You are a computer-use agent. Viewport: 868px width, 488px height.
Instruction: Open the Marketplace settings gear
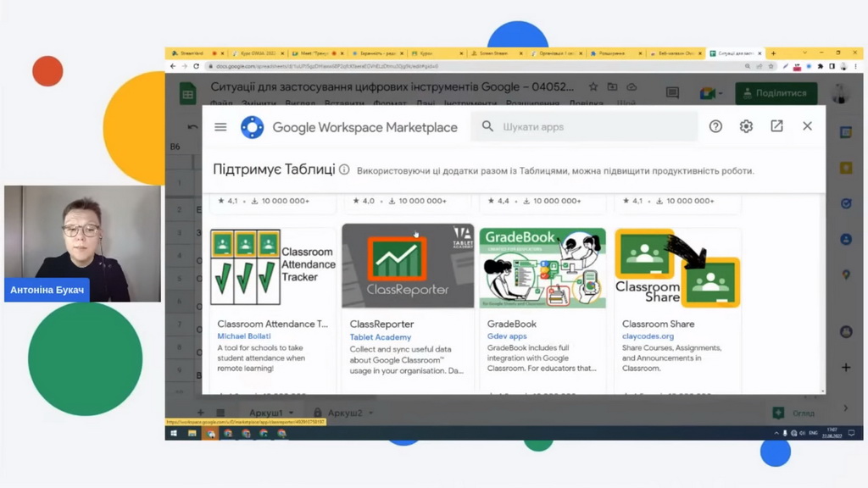[x=746, y=126]
